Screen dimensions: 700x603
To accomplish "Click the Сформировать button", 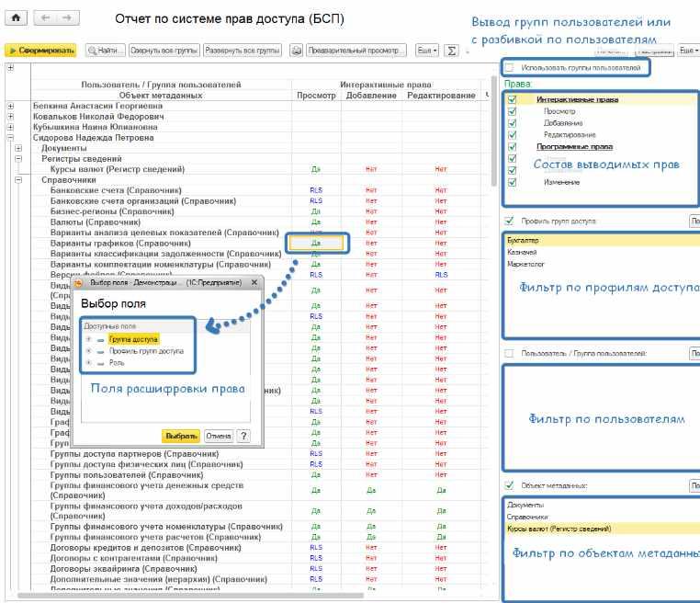I will [x=40, y=51].
